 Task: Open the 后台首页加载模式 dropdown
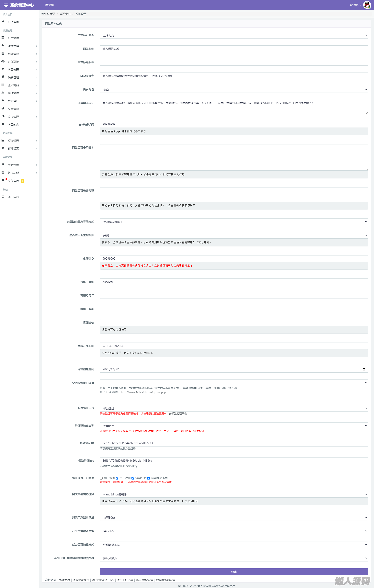(234, 545)
